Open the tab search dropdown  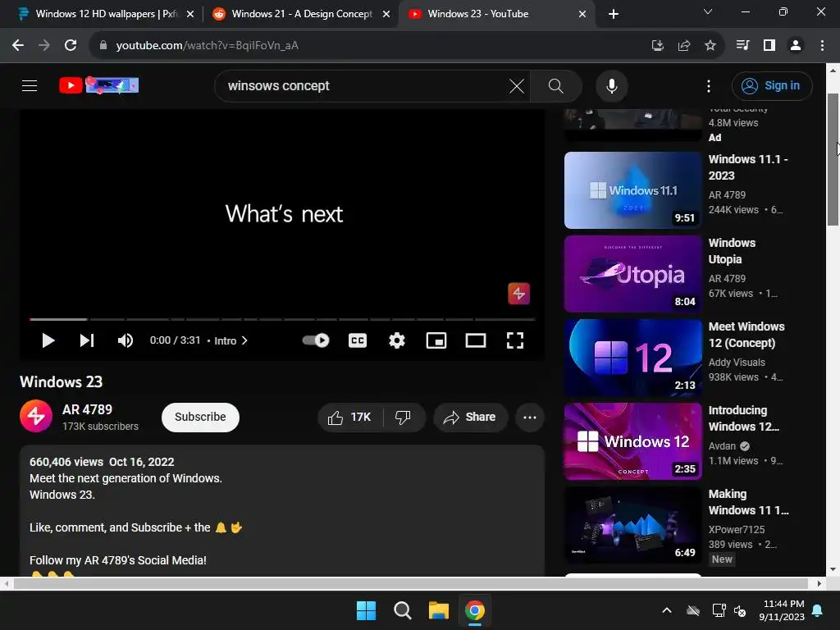[x=708, y=11]
